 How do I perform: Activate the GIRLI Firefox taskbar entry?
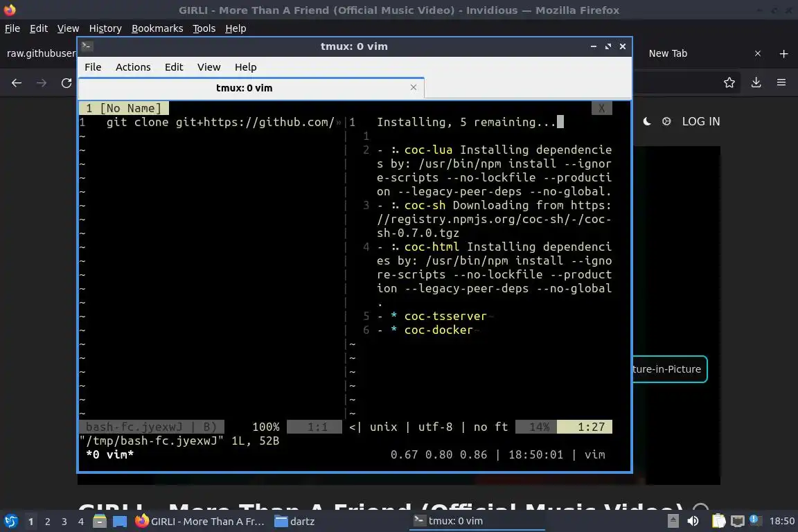[x=200, y=522]
